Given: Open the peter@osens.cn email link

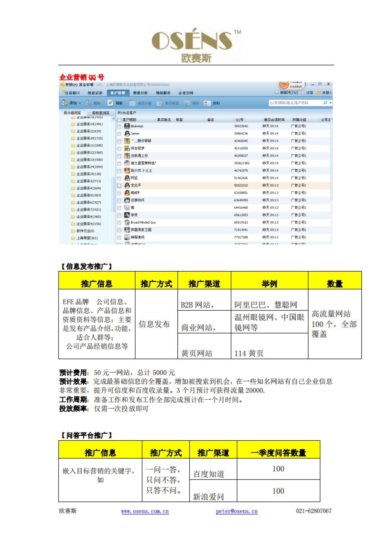Looking at the screenshot, I should click(237, 511).
